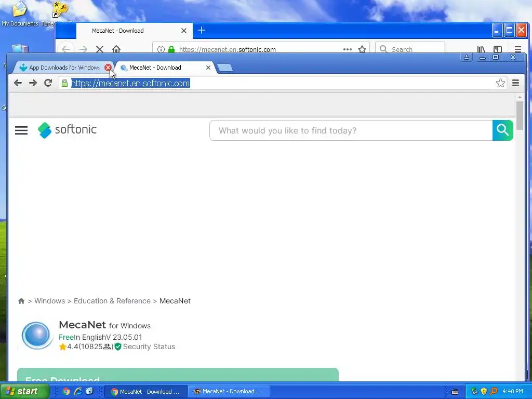
Task: Open a new Chrome tab
Action: point(225,68)
